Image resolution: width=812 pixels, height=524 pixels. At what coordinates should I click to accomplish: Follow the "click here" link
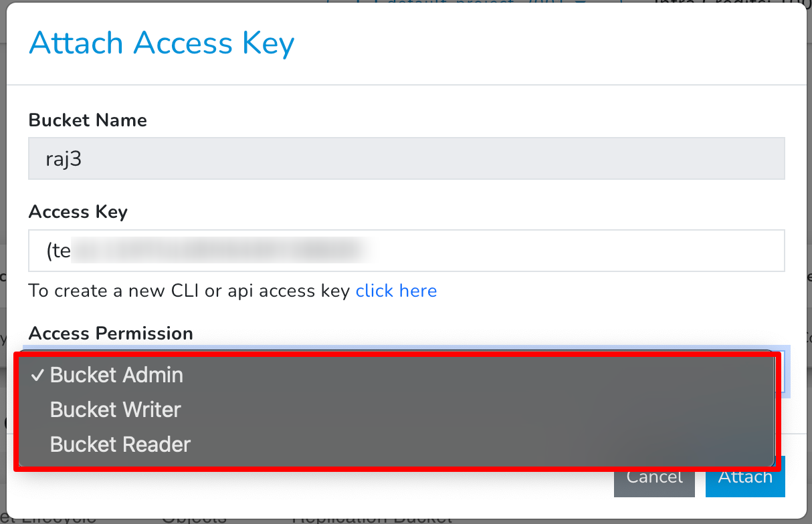click(x=396, y=291)
